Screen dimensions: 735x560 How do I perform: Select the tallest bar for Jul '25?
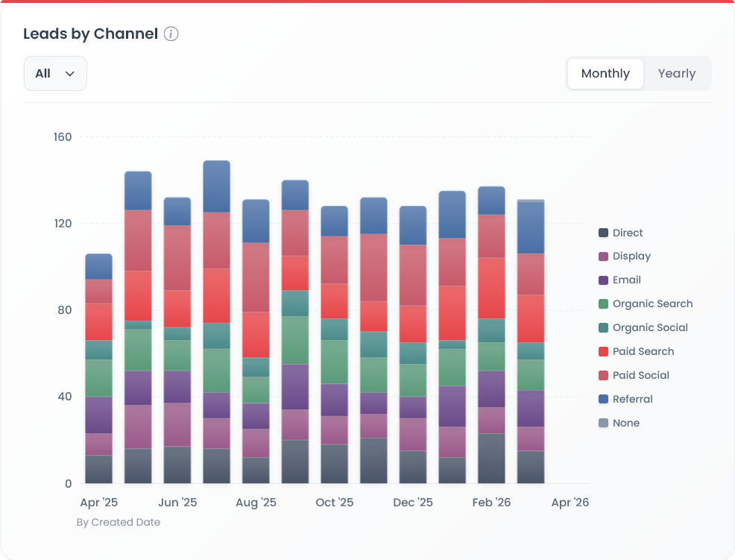(x=215, y=321)
